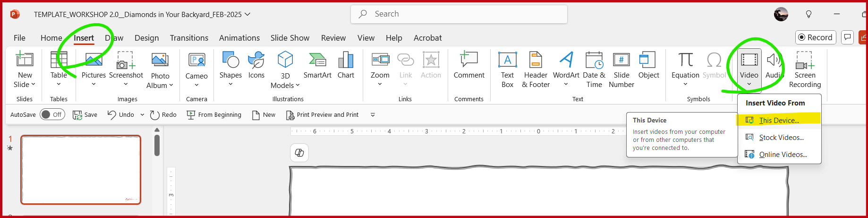The image size is (868, 218).
Task: Open Photo Album tool
Action: tap(160, 70)
